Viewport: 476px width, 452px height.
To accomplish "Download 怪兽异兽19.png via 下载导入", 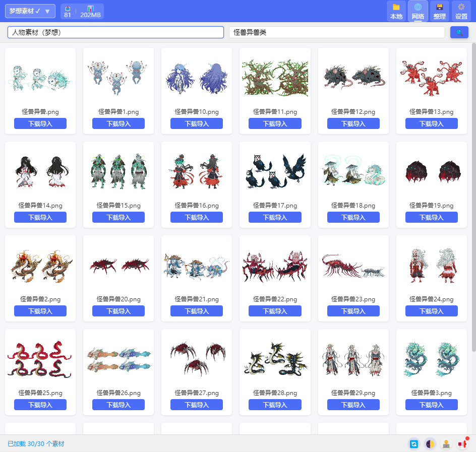I will [432, 218].
